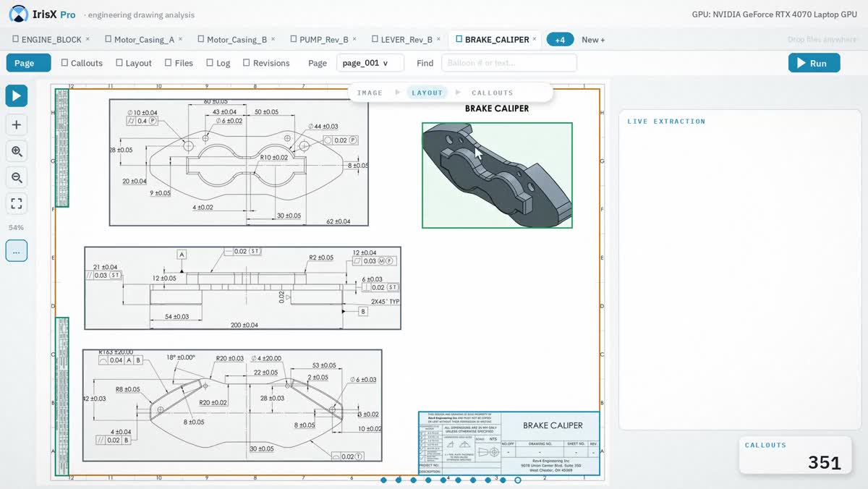The height and width of the screenshot is (489, 868).
Task: Close the Motor_Casing_A tab
Action: click(x=180, y=39)
